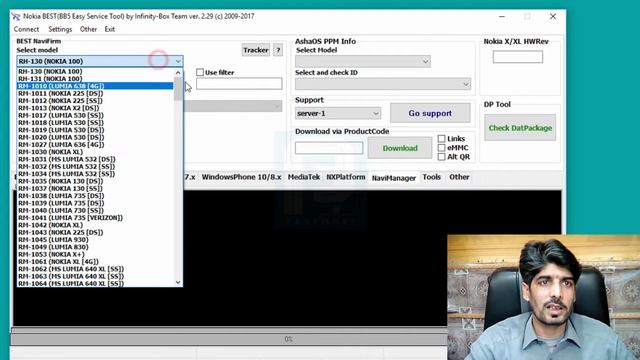Viewport: 640px width, 360px height.
Task: Open the Support server-1 dropdown
Action: [x=338, y=113]
